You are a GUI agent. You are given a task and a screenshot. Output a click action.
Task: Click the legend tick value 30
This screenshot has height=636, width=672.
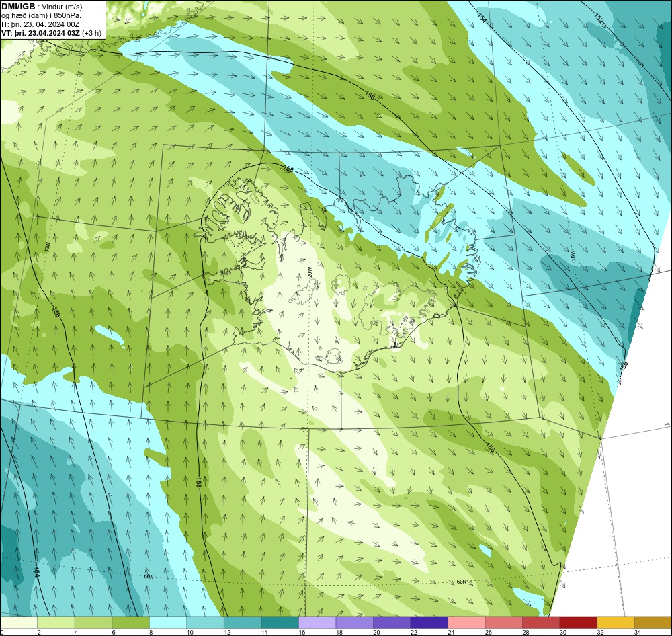coord(562,632)
